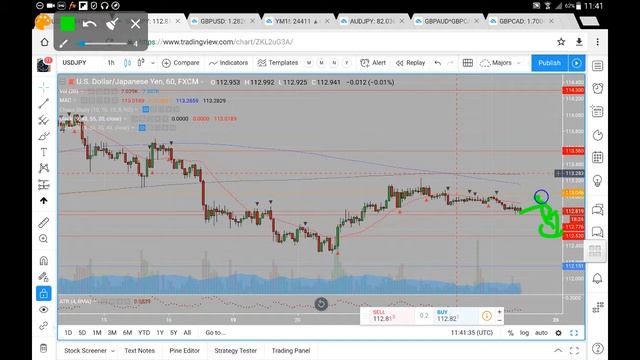The image size is (640, 360).
Task: Open the 1h interval dropdown
Action: pyautogui.click(x=111, y=63)
